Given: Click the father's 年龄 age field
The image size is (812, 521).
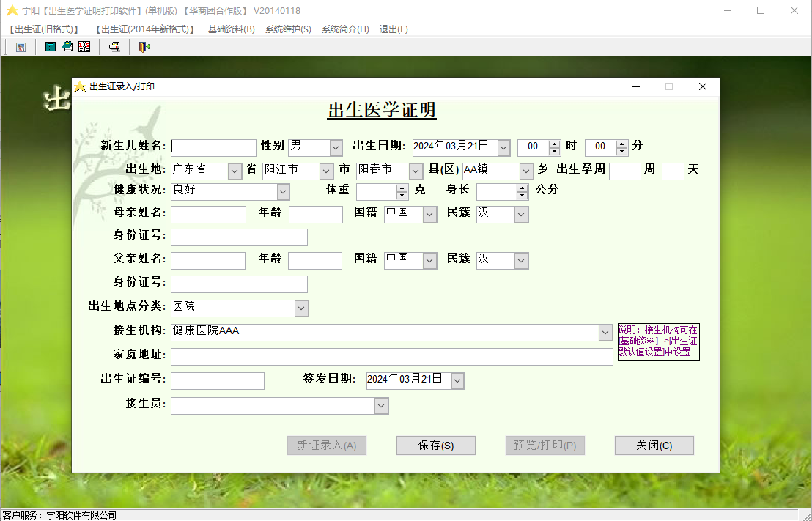Looking at the screenshot, I should tap(315, 261).
